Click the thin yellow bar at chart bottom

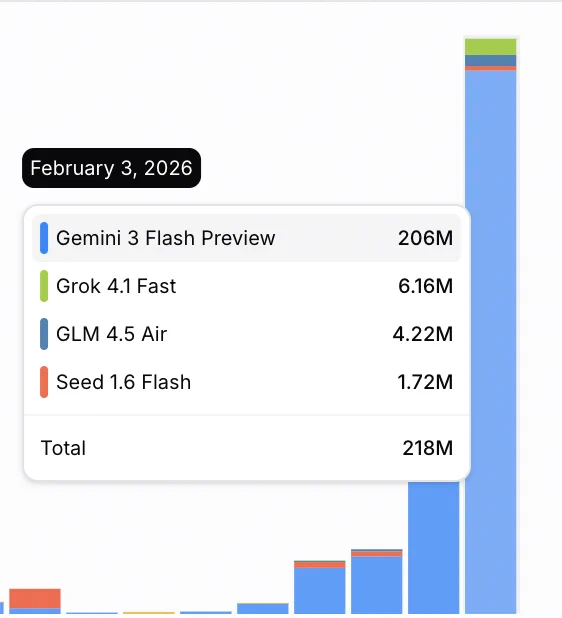coord(149,613)
